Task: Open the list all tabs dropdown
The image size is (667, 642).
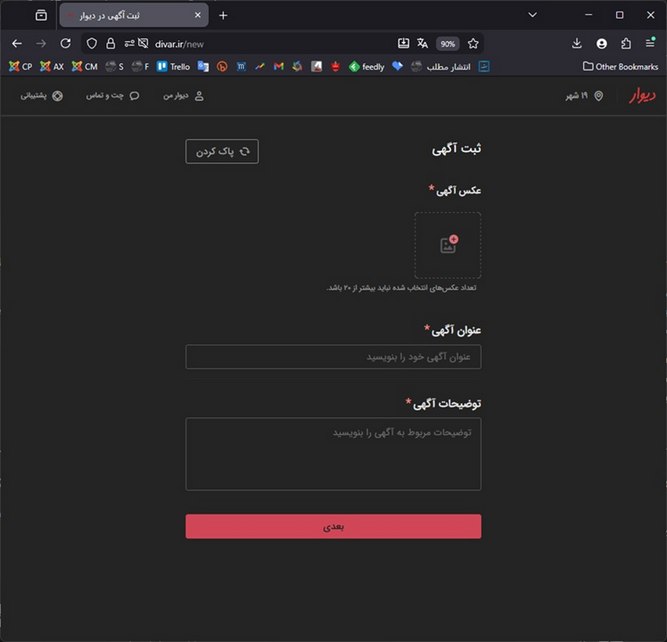Action: (532, 15)
